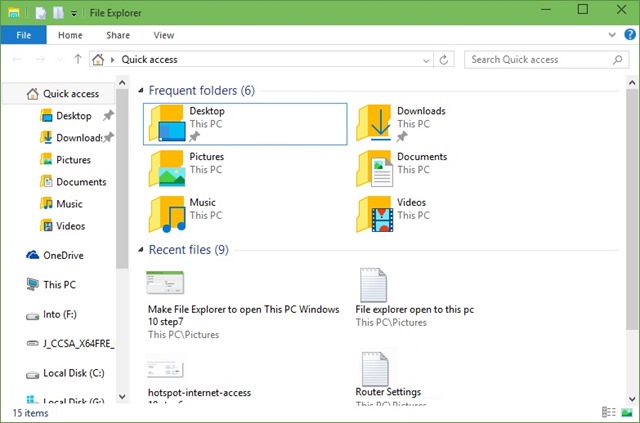Select the Music folder icon in Frequent folders
This screenshot has width=640, height=423.
(167, 214)
